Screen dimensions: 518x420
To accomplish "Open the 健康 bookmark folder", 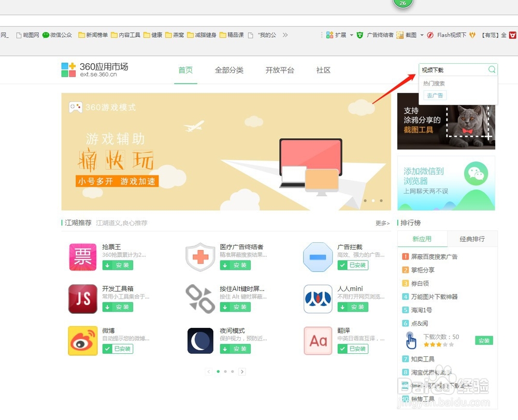I will click(x=153, y=35).
